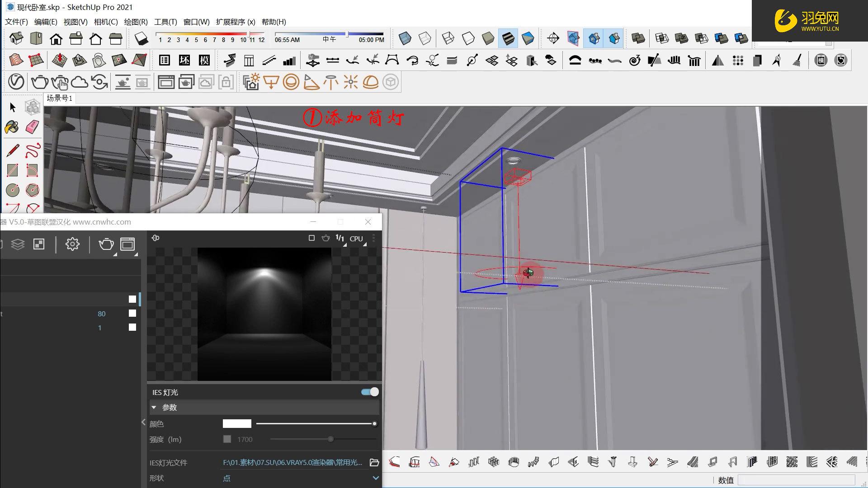
Task: Open the CPU render device dropdown
Action: 357,238
